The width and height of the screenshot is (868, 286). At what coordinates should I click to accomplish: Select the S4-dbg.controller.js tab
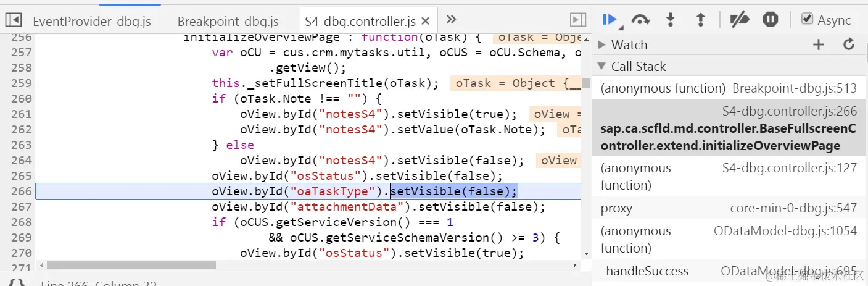[x=360, y=21]
